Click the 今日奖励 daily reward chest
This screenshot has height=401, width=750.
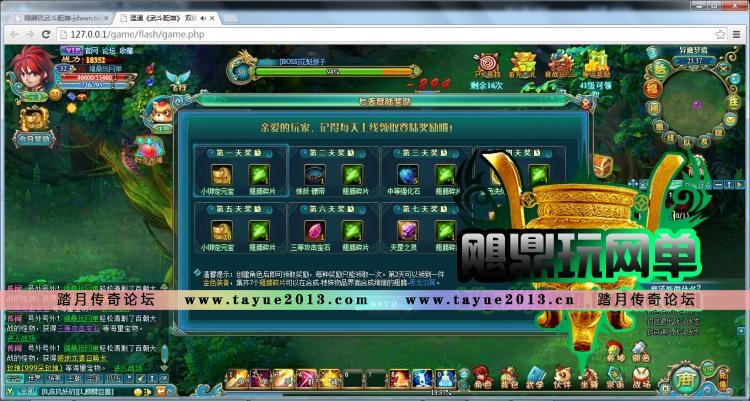pyautogui.click(x=34, y=128)
